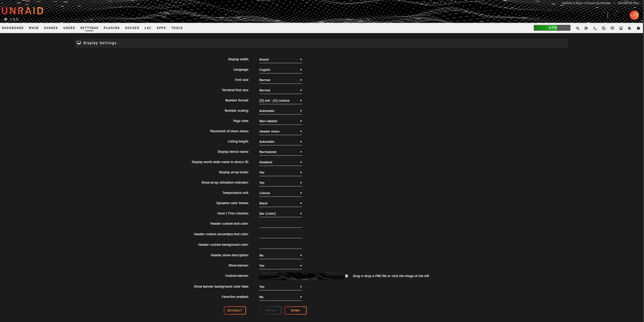
Task: Open the Font size dropdown
Action: coord(281,80)
